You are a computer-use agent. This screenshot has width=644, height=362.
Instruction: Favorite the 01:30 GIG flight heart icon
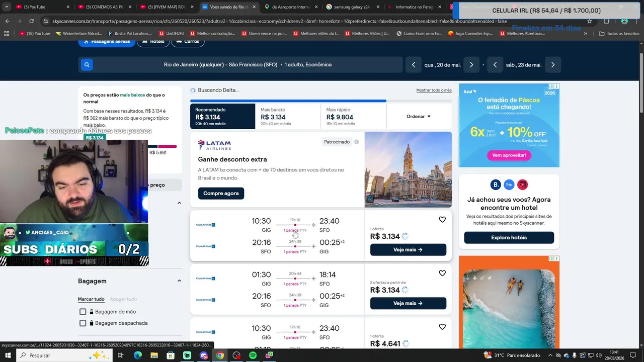coord(442,274)
